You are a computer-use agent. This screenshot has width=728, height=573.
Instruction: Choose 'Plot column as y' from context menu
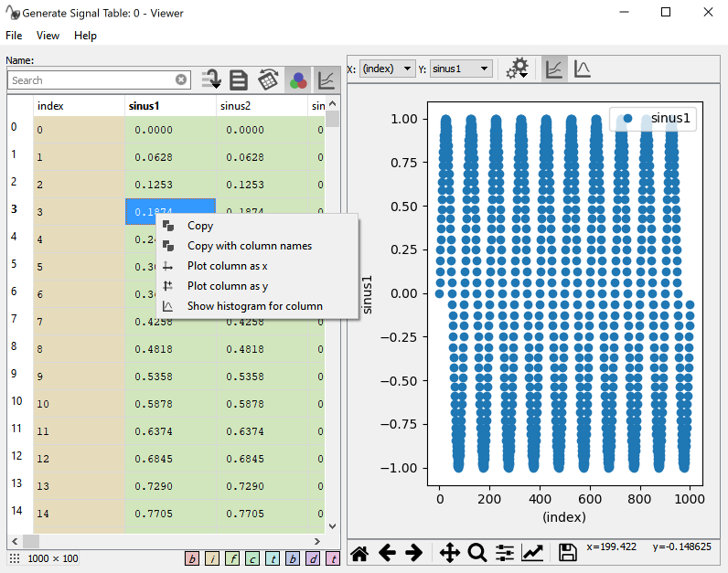click(227, 286)
